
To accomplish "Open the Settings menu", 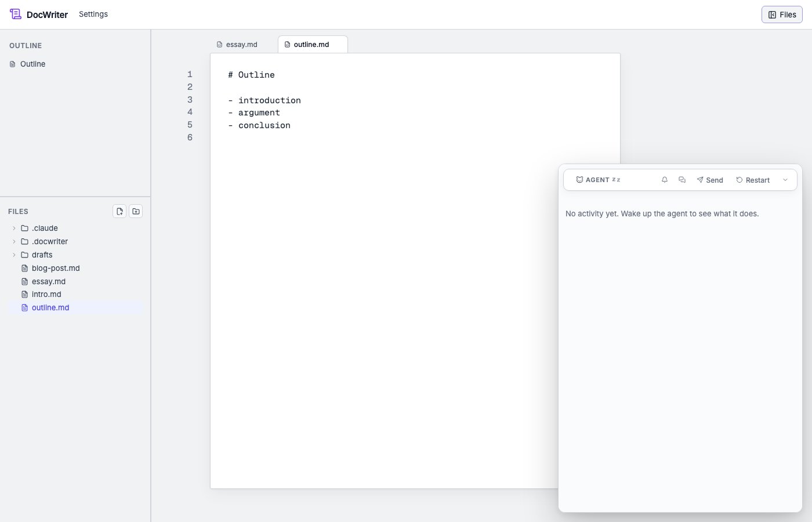I will (93, 14).
